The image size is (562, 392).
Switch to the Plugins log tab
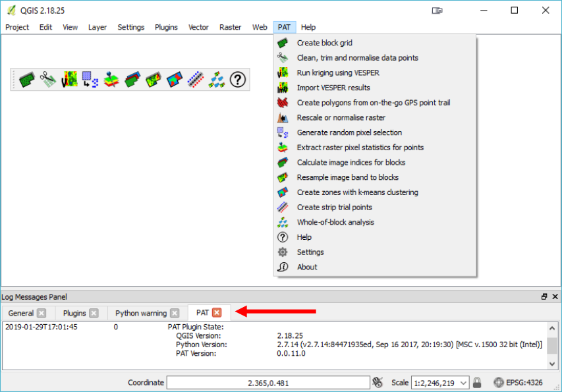[74, 313]
